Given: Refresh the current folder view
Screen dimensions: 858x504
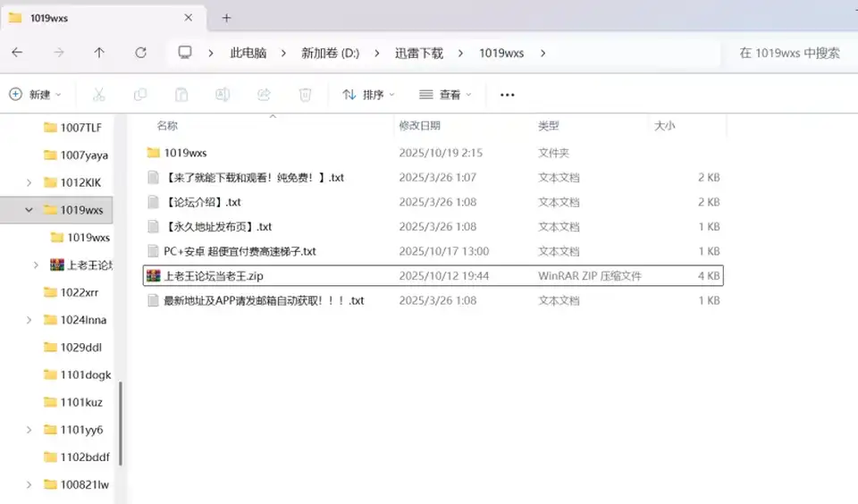Looking at the screenshot, I should 140,53.
